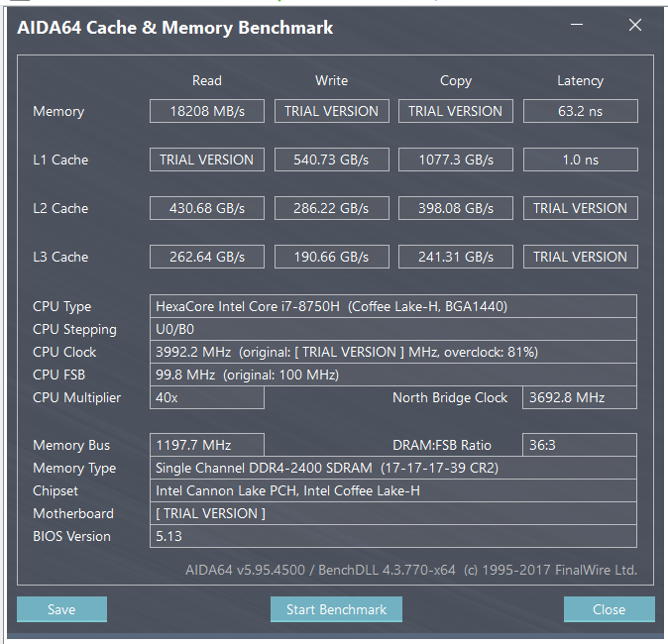Image resolution: width=668 pixels, height=644 pixels.
Task: Click the Save button
Action: point(61,609)
